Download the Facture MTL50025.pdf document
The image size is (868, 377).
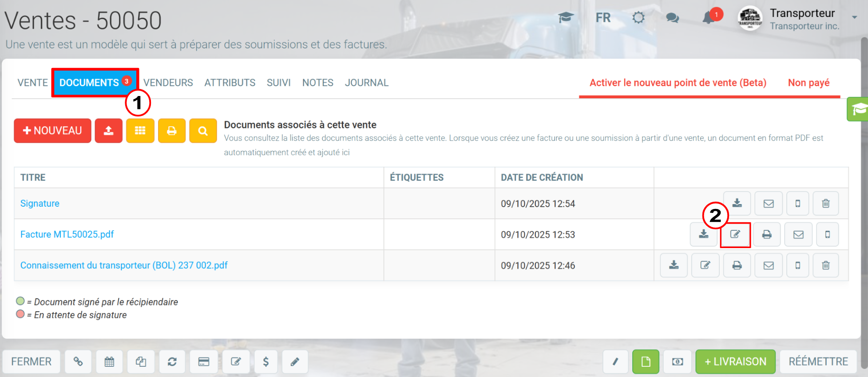[x=704, y=234]
